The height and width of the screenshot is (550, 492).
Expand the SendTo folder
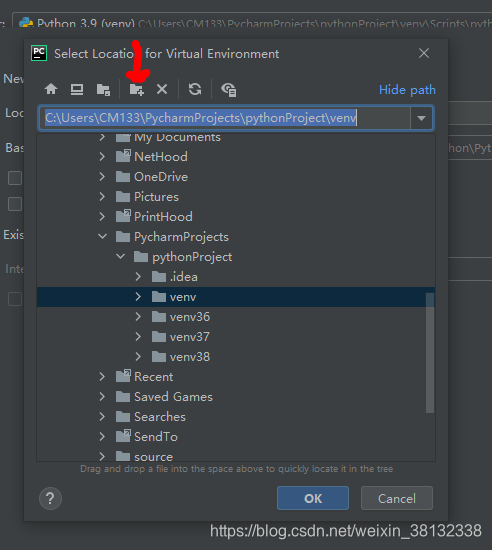click(102, 437)
